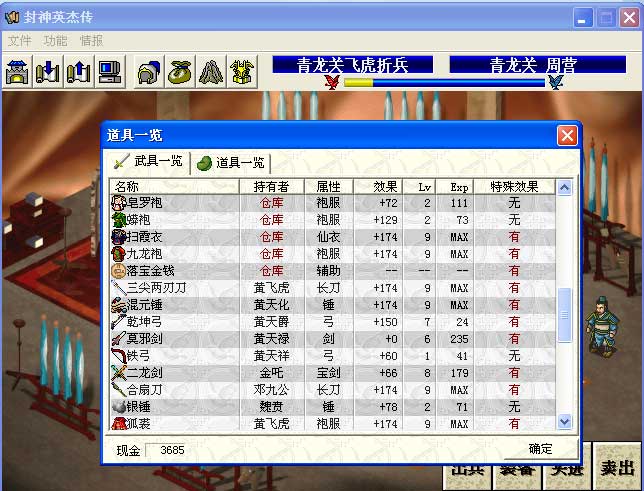Click the list scroll down arrow

click(x=564, y=422)
